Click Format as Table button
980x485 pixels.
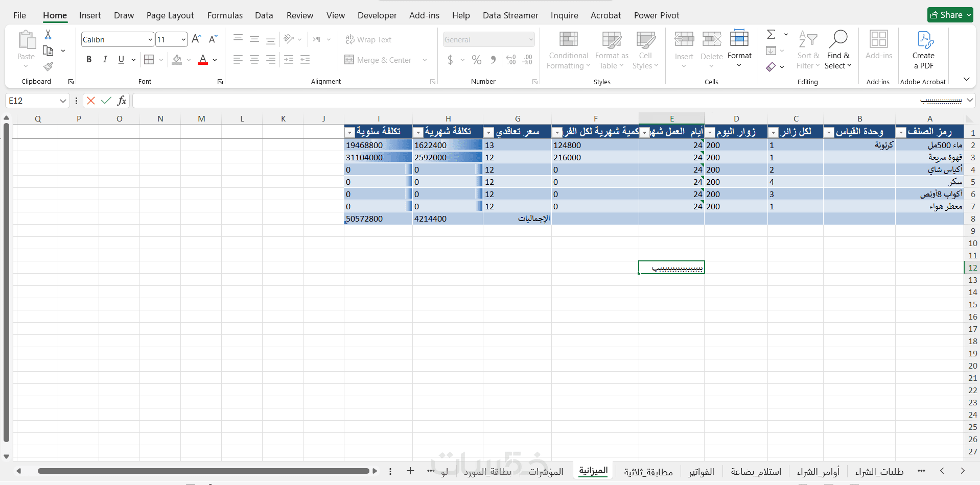click(612, 50)
